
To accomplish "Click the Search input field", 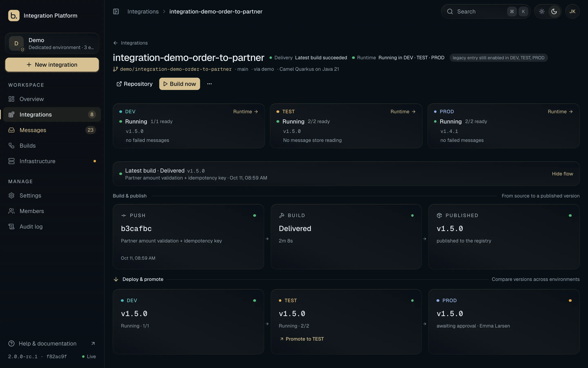I will (x=486, y=11).
